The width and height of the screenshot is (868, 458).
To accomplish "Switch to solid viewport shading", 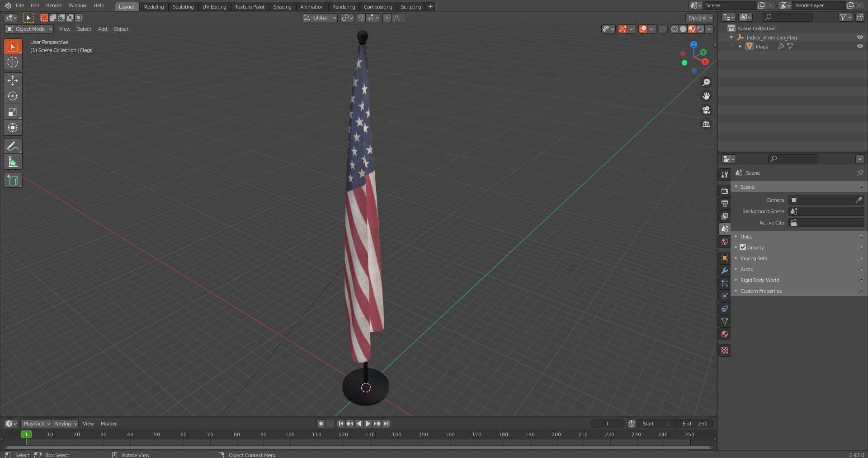I will click(683, 29).
